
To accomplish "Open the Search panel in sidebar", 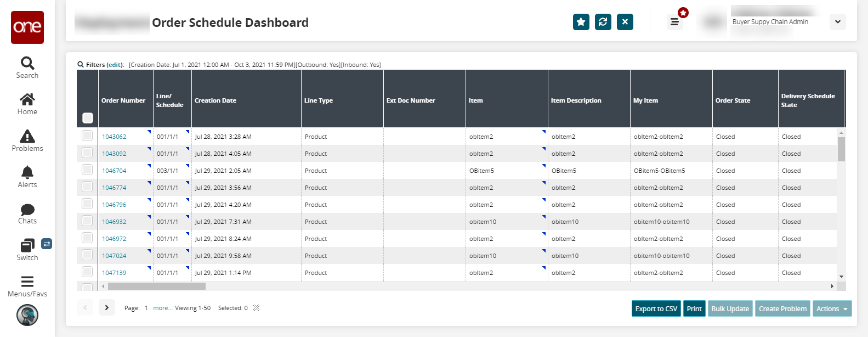I will [x=27, y=68].
